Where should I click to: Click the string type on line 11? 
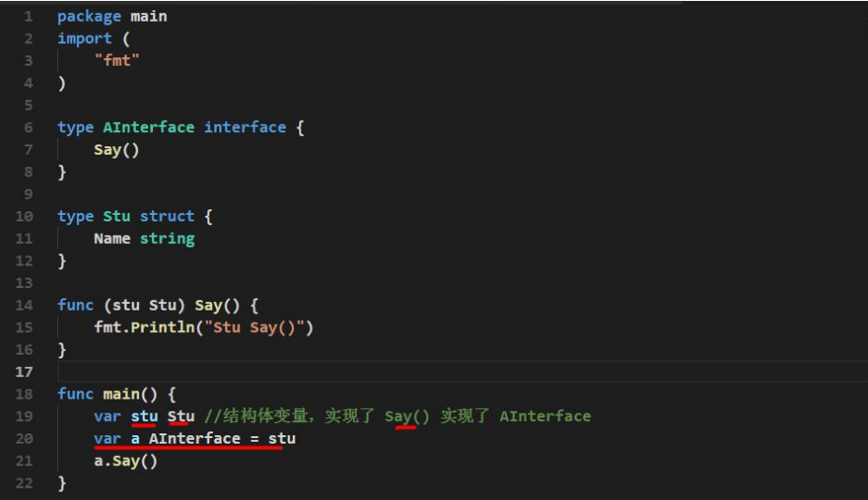click(x=167, y=239)
